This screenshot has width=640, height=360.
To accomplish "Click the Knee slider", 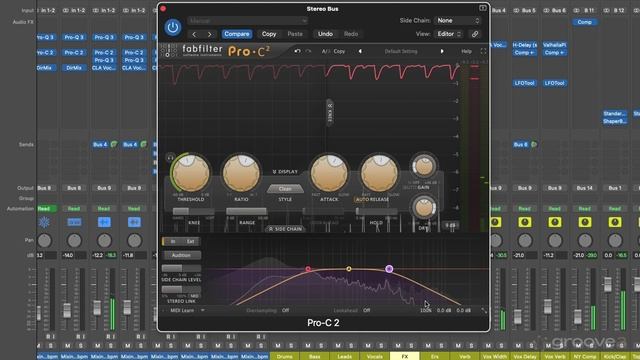I will coord(193,211).
